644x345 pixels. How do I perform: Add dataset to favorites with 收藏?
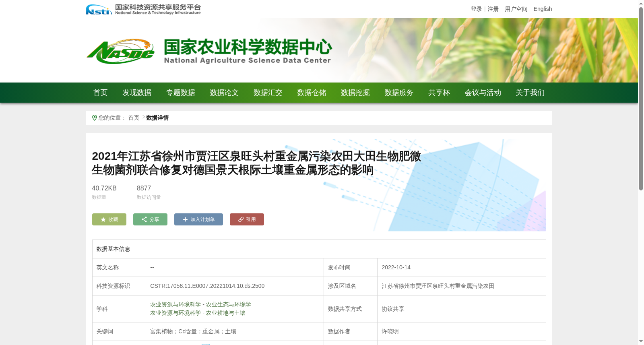(x=109, y=219)
